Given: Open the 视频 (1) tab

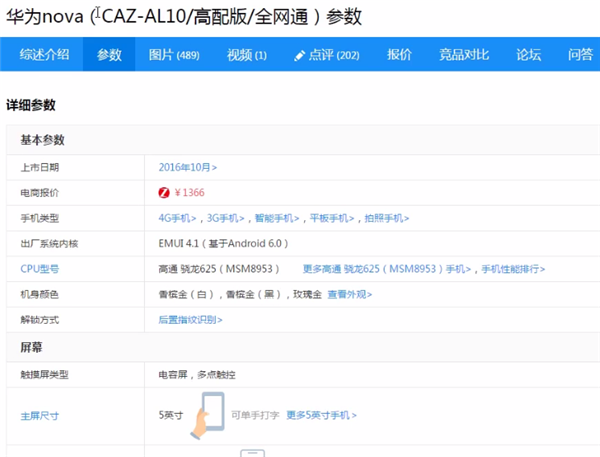Looking at the screenshot, I should tap(247, 55).
